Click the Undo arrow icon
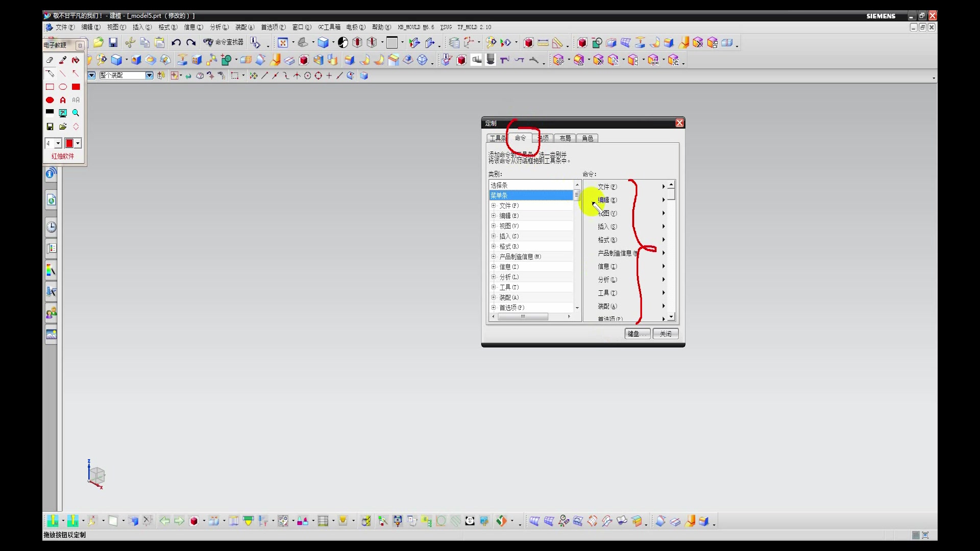This screenshot has width=980, height=551. tap(176, 43)
